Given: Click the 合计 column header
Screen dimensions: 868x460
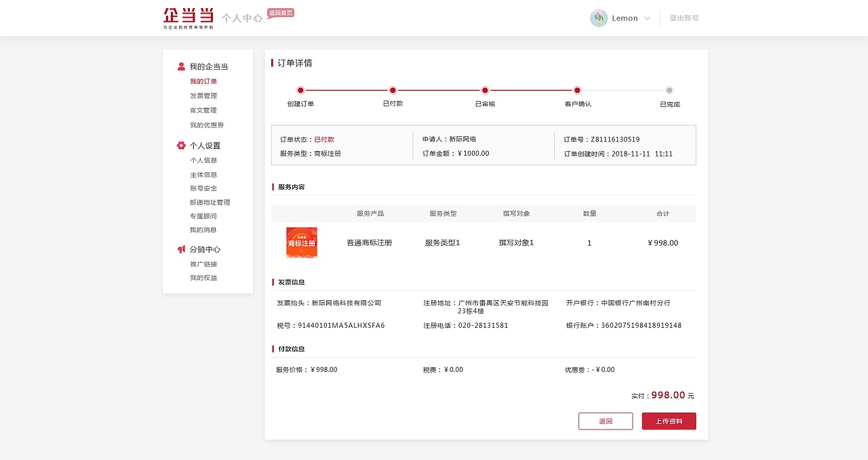Looking at the screenshot, I should [663, 213].
